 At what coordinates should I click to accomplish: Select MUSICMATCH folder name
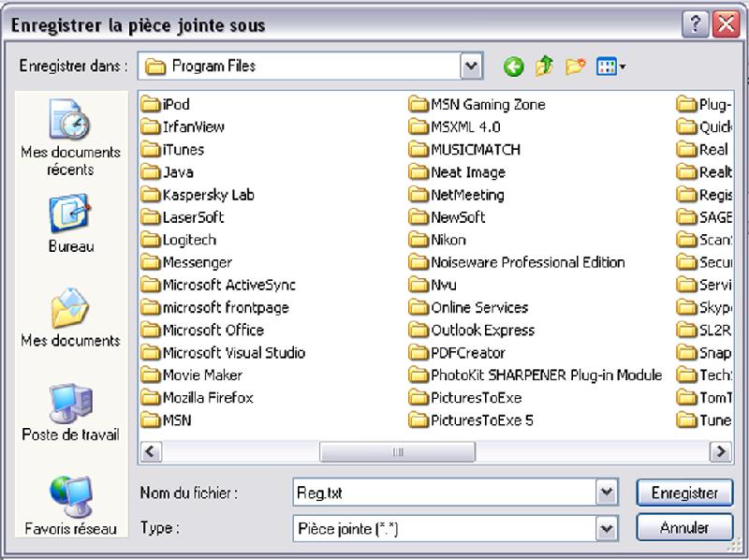pyautogui.click(x=476, y=149)
